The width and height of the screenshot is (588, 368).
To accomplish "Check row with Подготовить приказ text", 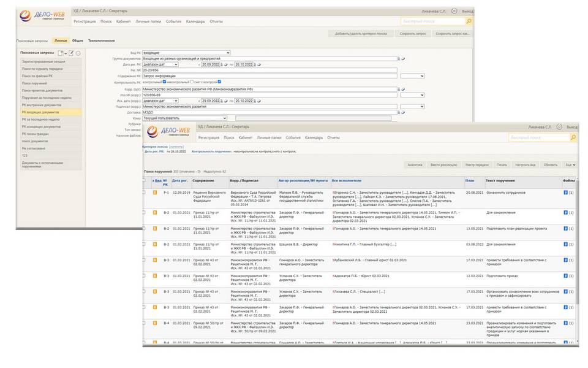I will 144,276.
